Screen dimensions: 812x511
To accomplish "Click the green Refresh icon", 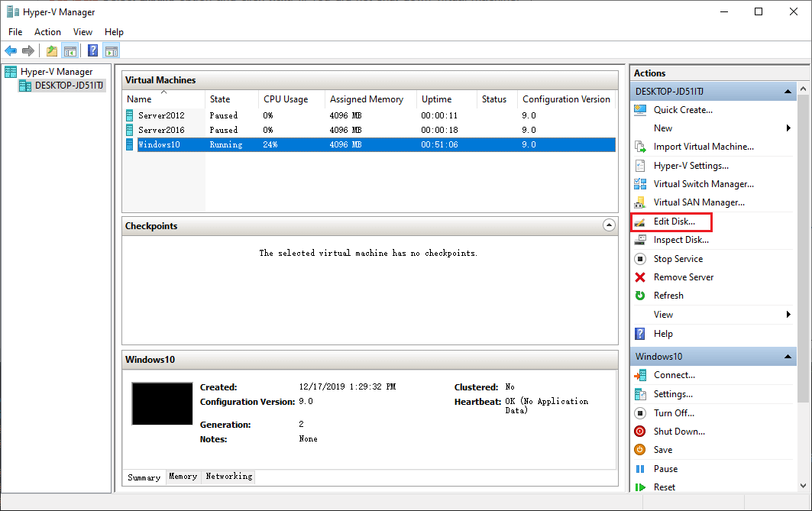I will coord(640,296).
